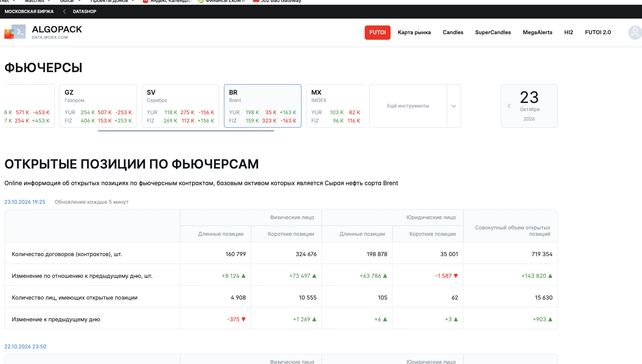Image resolution: width=642 pixels, height=364 pixels.
Task: Click the change value +73 497
Action: (299, 276)
